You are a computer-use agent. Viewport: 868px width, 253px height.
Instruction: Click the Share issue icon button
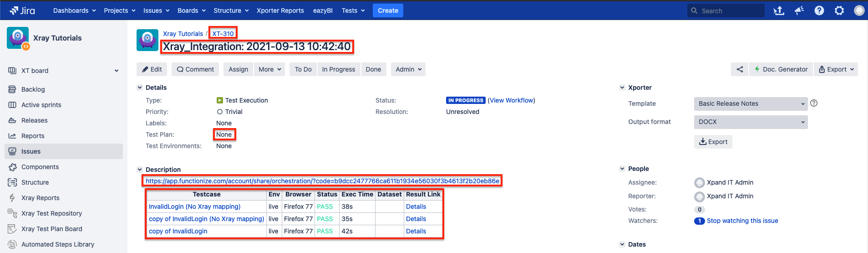click(740, 69)
